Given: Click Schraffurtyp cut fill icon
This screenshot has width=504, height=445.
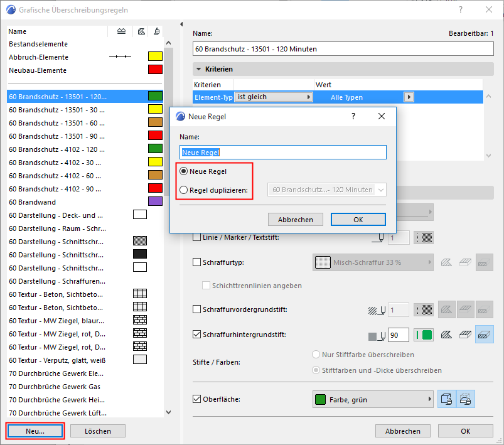Looking at the screenshot, I should click(x=484, y=262).
